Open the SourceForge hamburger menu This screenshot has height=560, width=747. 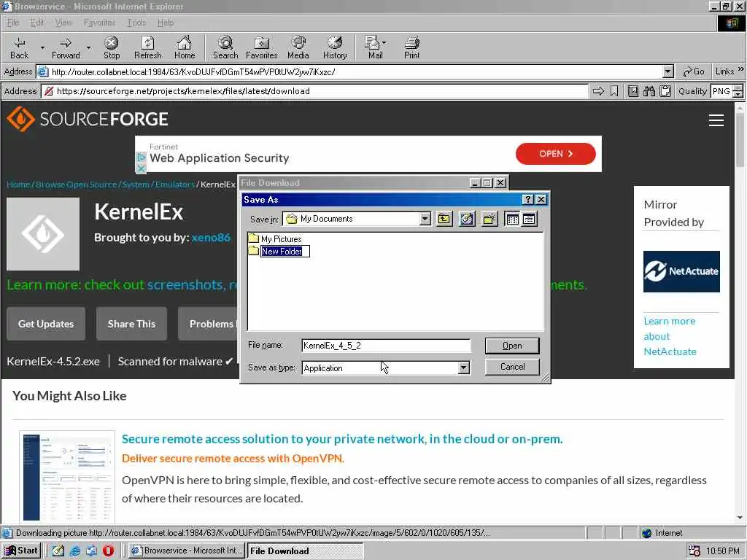click(716, 120)
